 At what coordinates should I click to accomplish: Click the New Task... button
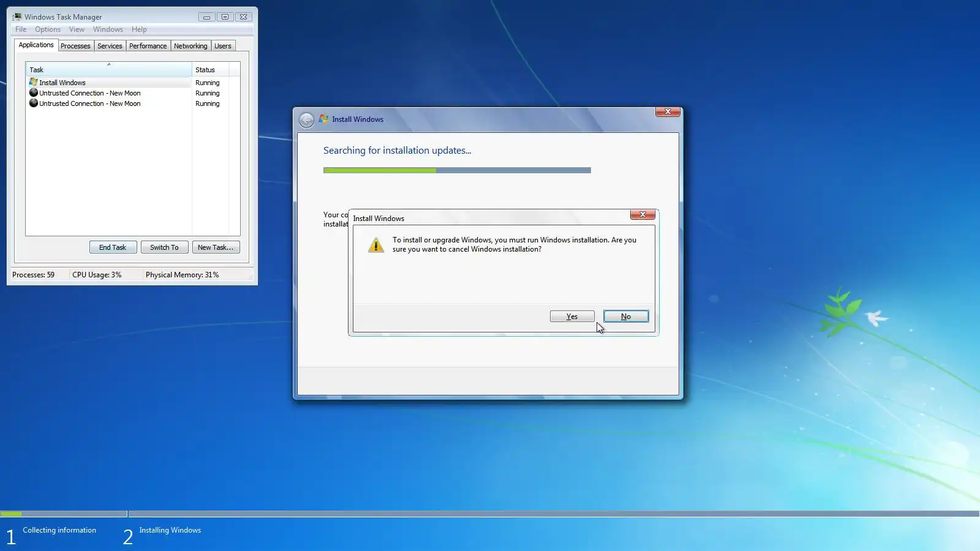click(216, 247)
